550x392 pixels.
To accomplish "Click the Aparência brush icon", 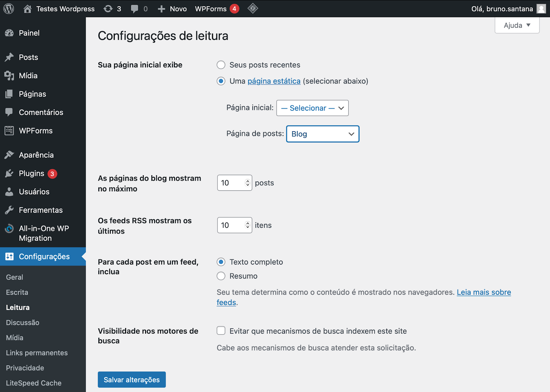I will (x=9, y=155).
